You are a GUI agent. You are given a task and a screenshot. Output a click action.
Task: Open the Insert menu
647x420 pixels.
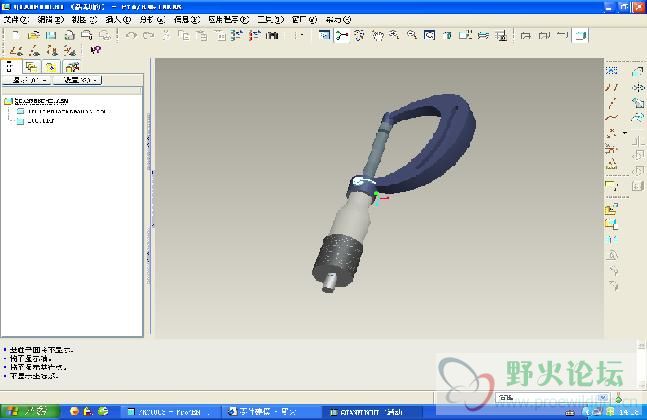point(118,19)
